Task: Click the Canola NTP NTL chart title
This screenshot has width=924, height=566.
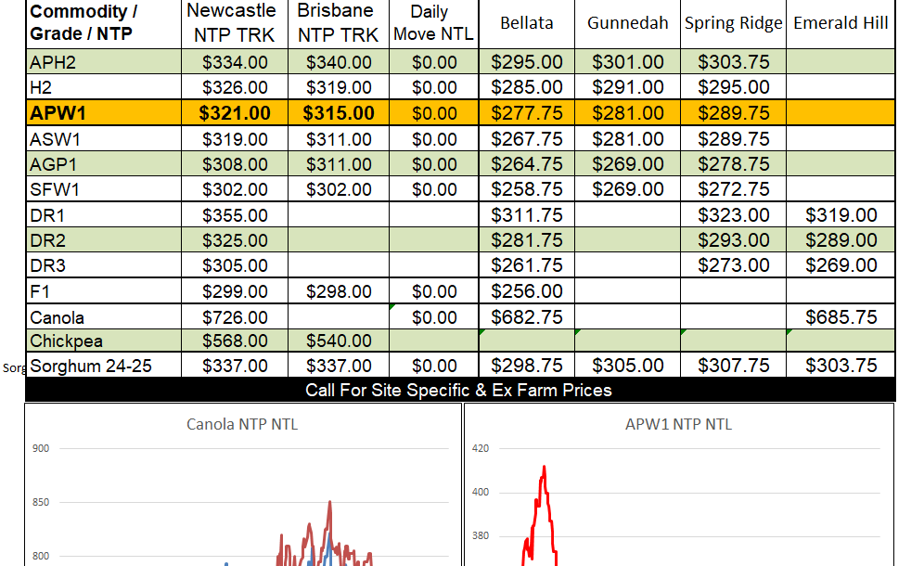Action: [x=242, y=425]
